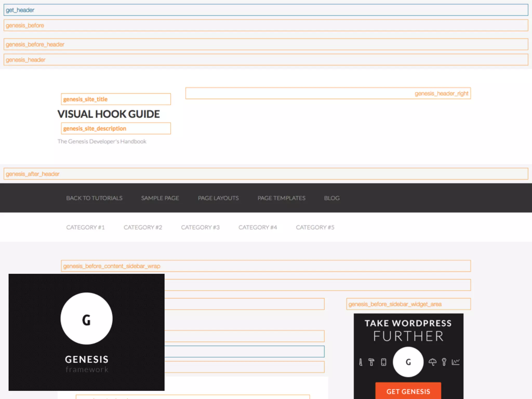Open Category #3 in the secondary nav
The height and width of the screenshot is (399, 532).
[x=200, y=228]
